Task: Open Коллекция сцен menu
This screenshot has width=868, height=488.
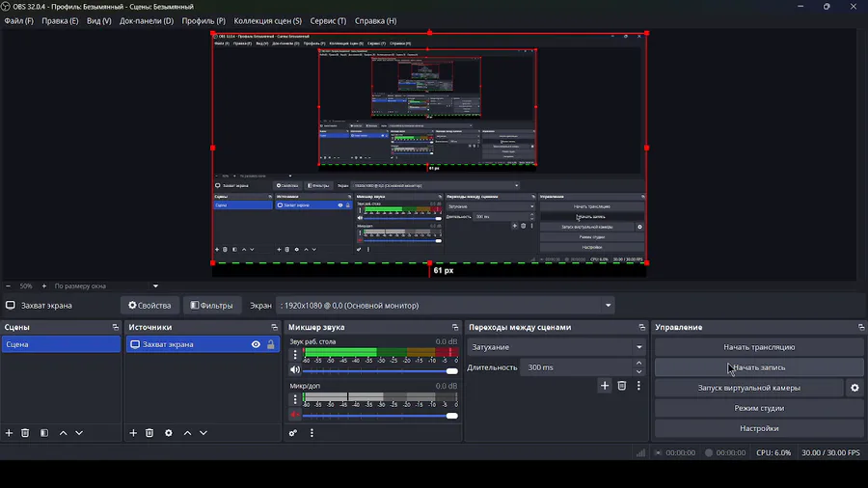Action: point(267,21)
